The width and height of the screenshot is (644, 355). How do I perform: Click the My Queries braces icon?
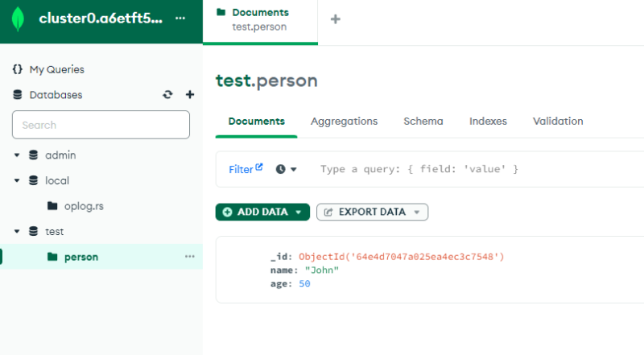(18, 70)
